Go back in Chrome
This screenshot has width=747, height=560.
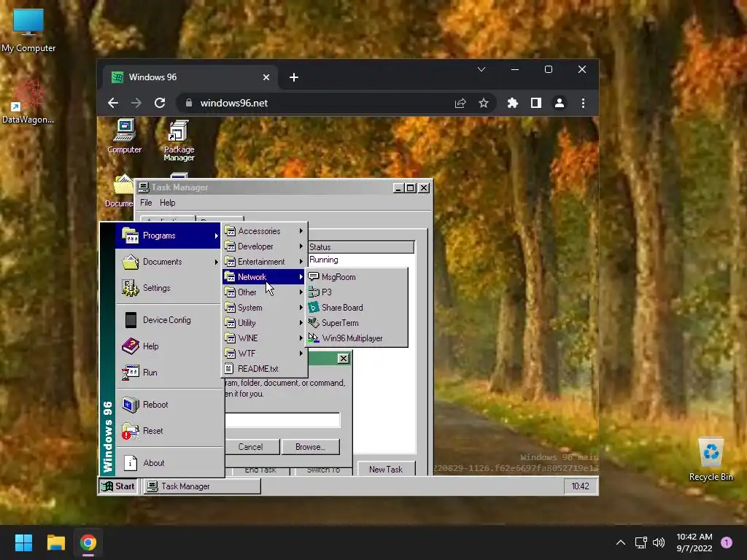113,103
